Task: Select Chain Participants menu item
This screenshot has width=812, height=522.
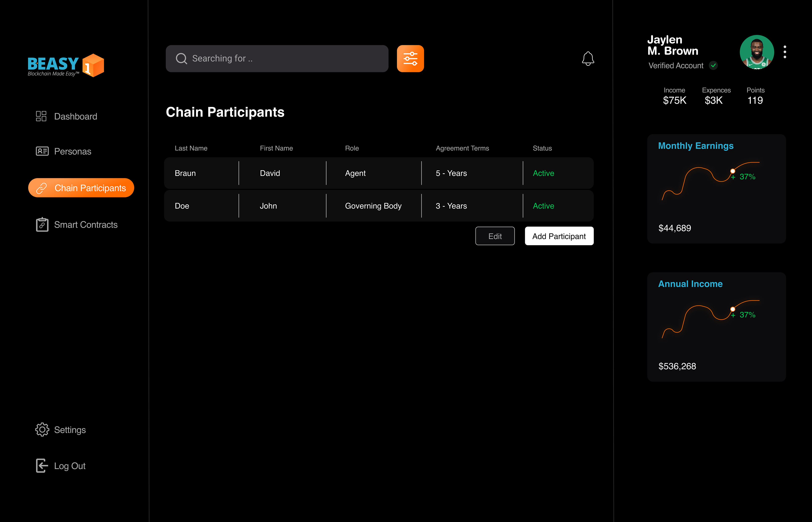Action: tap(81, 188)
